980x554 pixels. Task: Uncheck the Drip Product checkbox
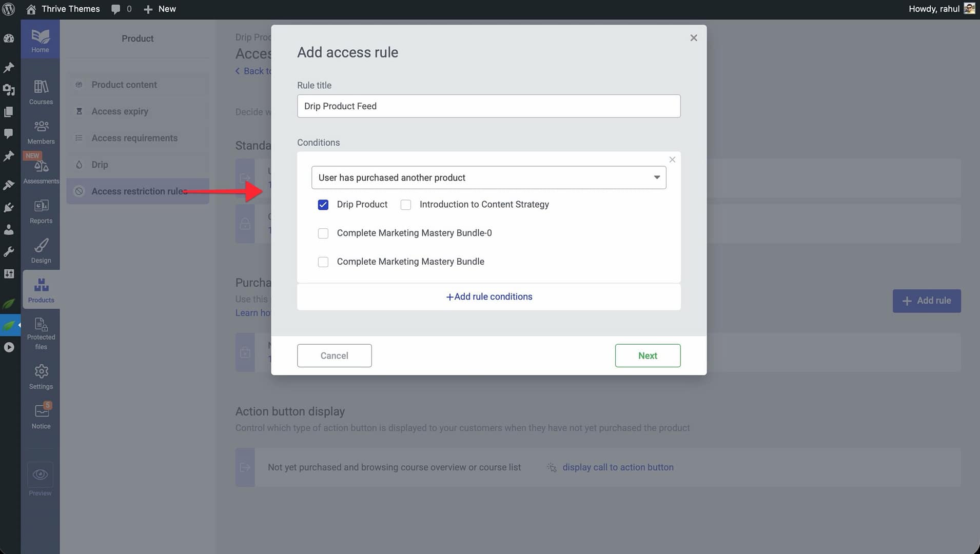[x=323, y=205]
